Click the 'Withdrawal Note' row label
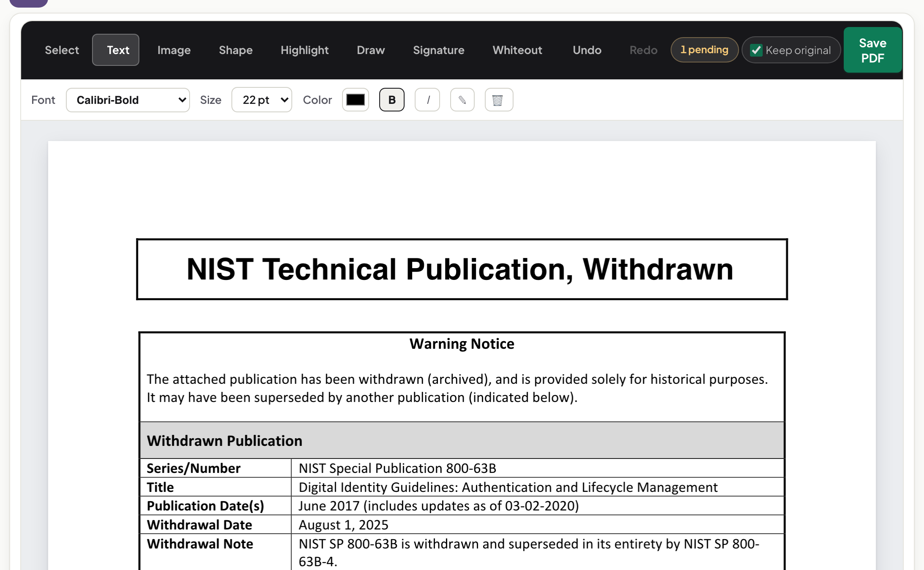Viewport: 924px width, 570px height. tap(200, 544)
